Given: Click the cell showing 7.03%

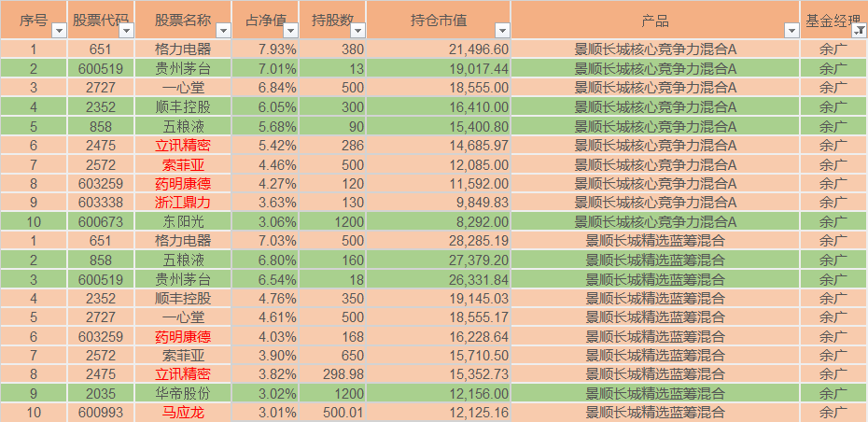Looking at the screenshot, I should pyautogui.click(x=265, y=240).
